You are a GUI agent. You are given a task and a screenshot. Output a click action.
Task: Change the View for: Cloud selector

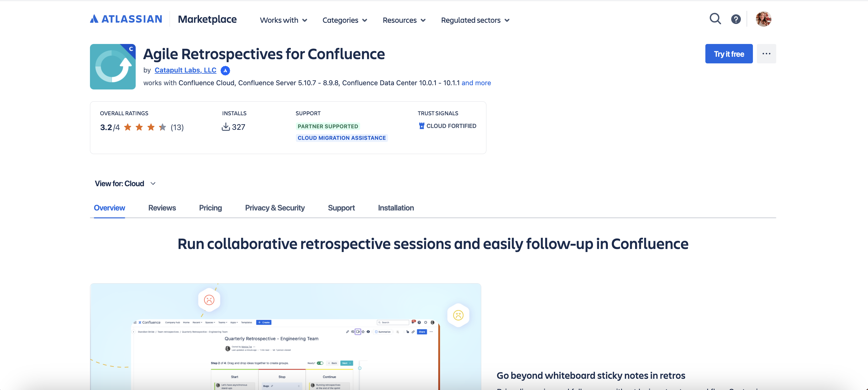(x=125, y=183)
